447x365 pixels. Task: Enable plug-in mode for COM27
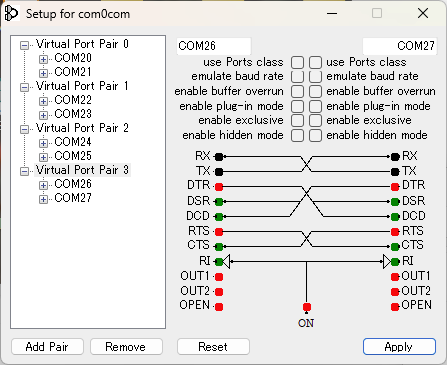pos(315,106)
